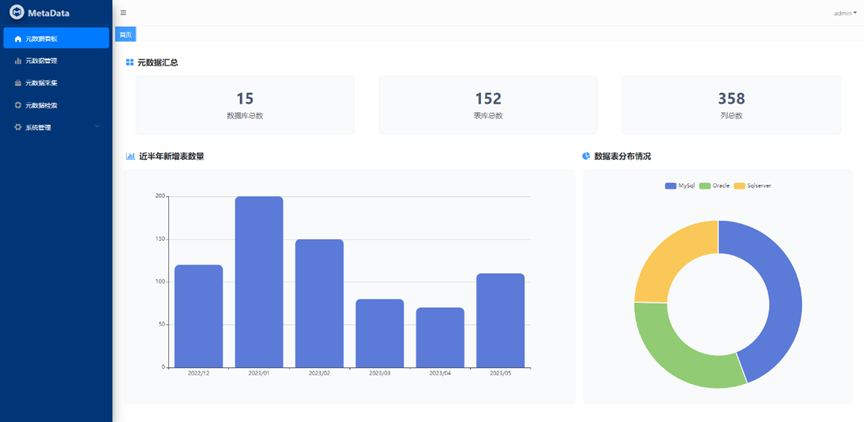Image resolution: width=864 pixels, height=422 pixels.
Task: Click the MetaData logo icon
Action: [x=16, y=13]
